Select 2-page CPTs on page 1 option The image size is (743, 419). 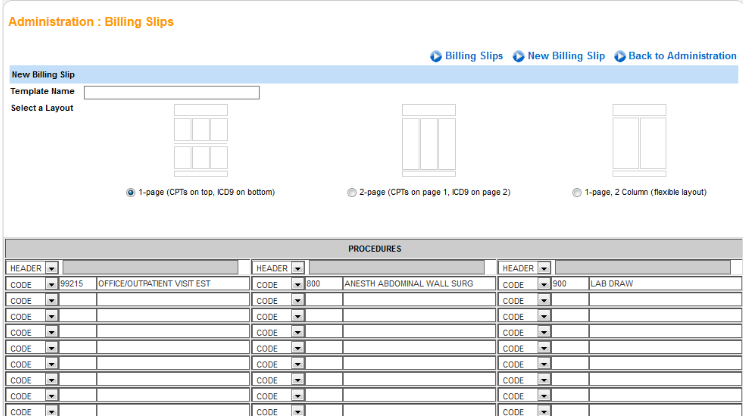click(351, 192)
